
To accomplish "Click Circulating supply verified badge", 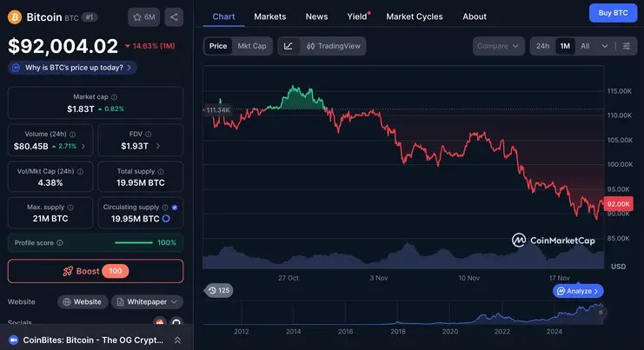I will [x=175, y=208].
